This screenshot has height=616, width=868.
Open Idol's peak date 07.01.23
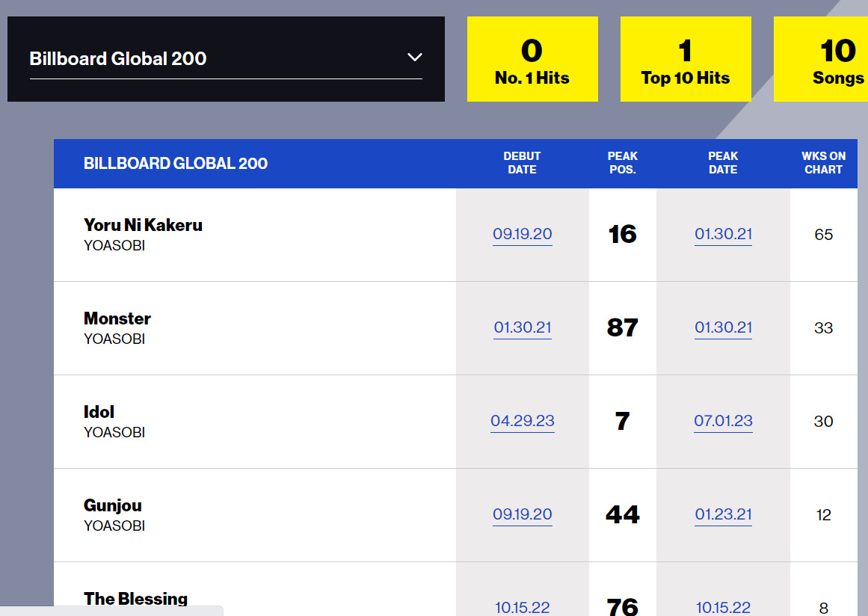723,421
